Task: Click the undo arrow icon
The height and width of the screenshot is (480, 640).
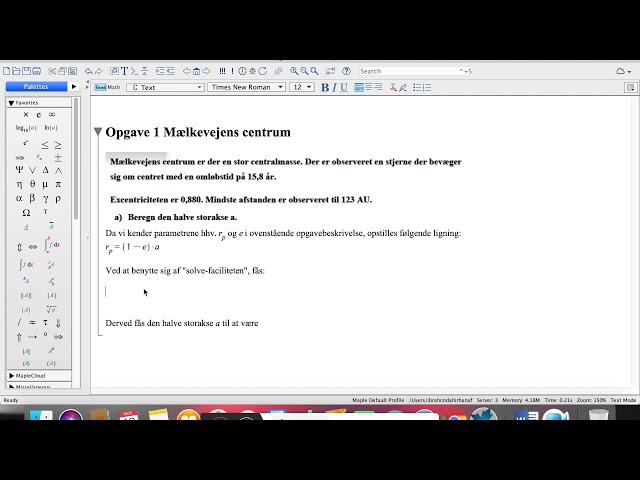Action: 88,71
